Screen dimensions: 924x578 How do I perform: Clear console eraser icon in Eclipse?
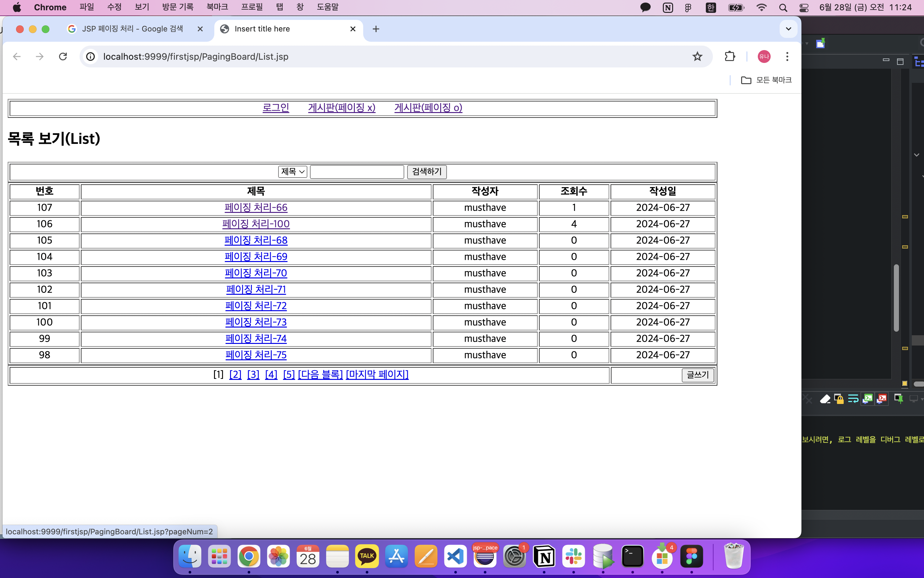tap(825, 399)
